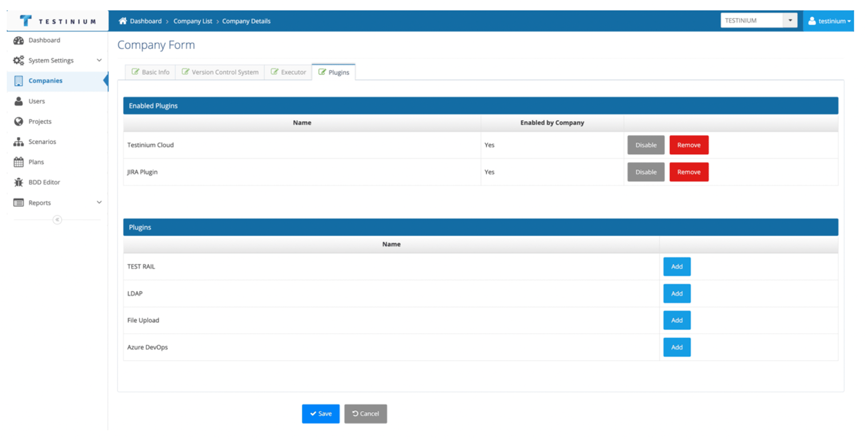Disable the JIRA Plugin

[646, 172]
